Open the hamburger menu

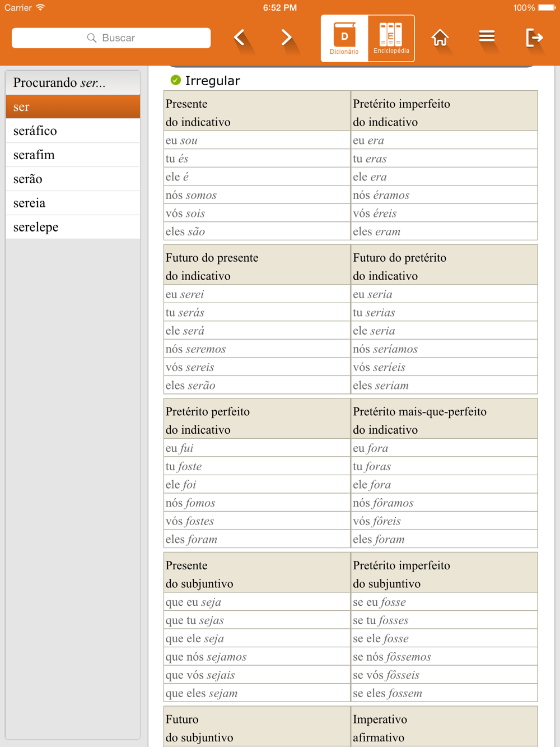pyautogui.click(x=487, y=37)
